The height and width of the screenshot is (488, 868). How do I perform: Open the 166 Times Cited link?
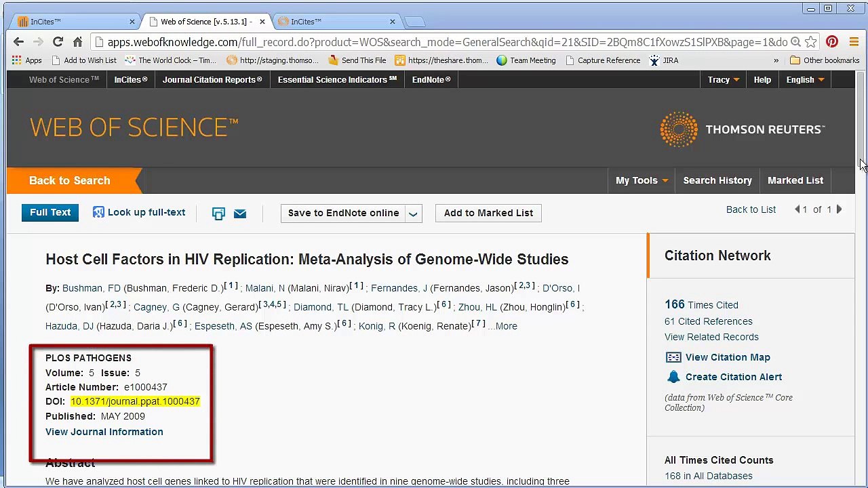click(701, 304)
